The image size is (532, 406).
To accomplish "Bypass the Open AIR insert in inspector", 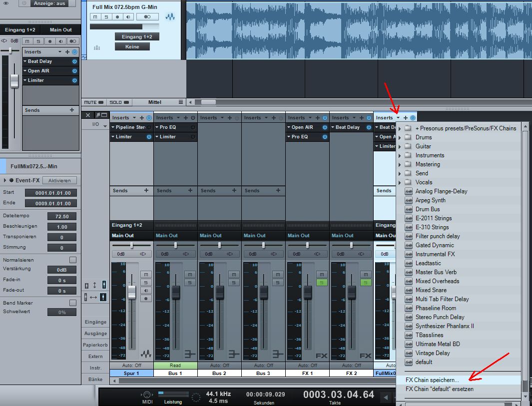I will (74, 71).
